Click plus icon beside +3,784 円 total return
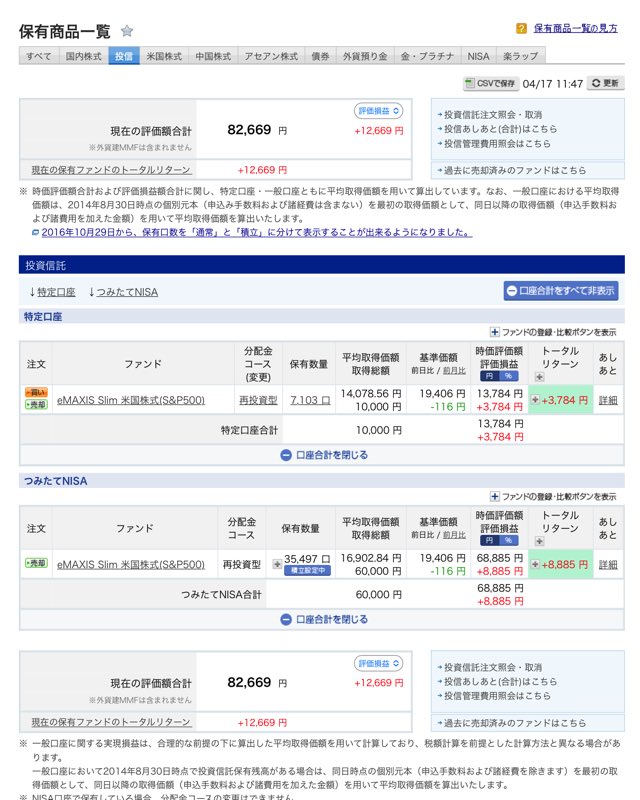The width and height of the screenshot is (640, 800). pos(535,400)
